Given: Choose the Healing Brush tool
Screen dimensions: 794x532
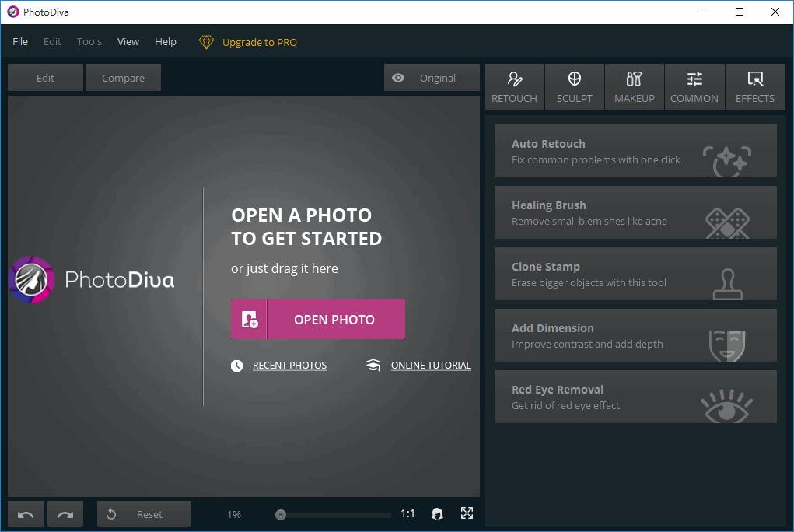Looking at the screenshot, I should pos(635,212).
